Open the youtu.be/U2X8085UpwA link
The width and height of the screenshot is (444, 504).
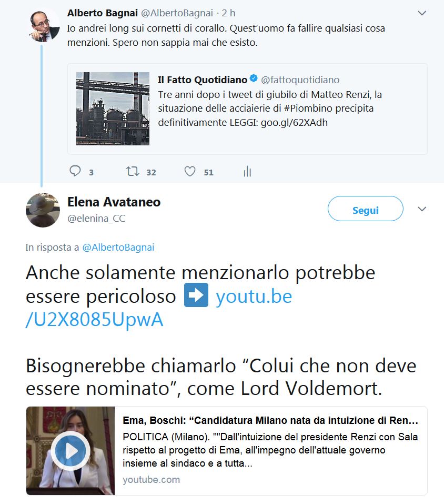pyautogui.click(x=158, y=307)
